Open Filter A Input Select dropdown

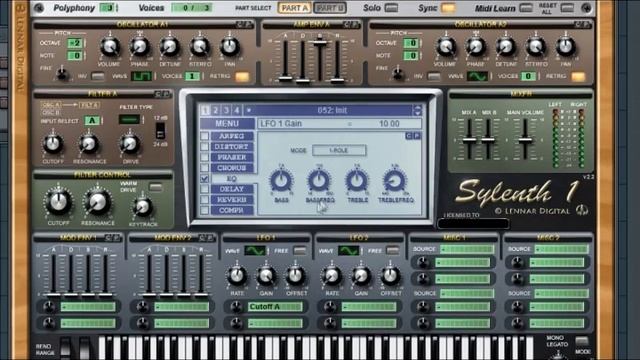pyautogui.click(x=92, y=120)
